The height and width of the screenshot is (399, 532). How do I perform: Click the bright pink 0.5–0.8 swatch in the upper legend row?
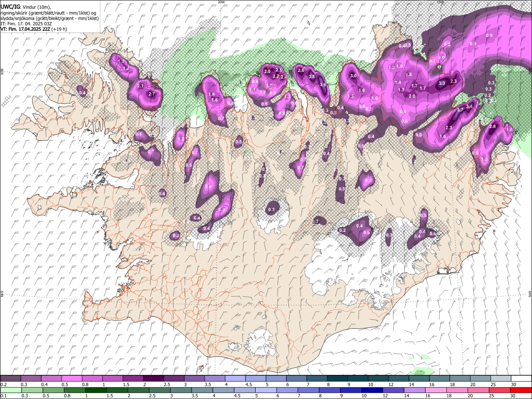72,378
